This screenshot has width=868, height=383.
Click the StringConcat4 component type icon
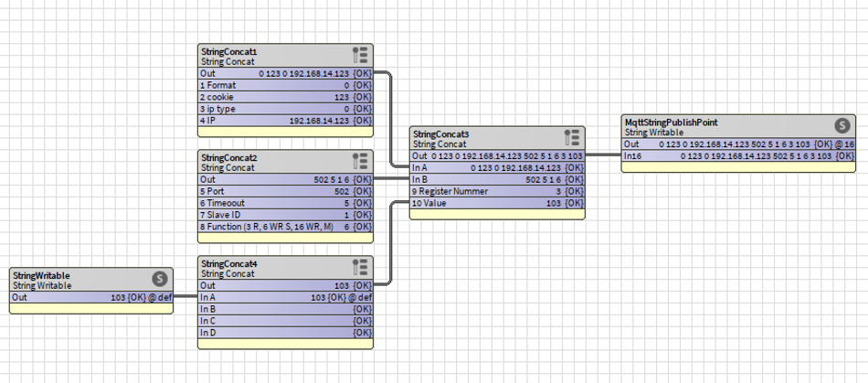click(360, 267)
